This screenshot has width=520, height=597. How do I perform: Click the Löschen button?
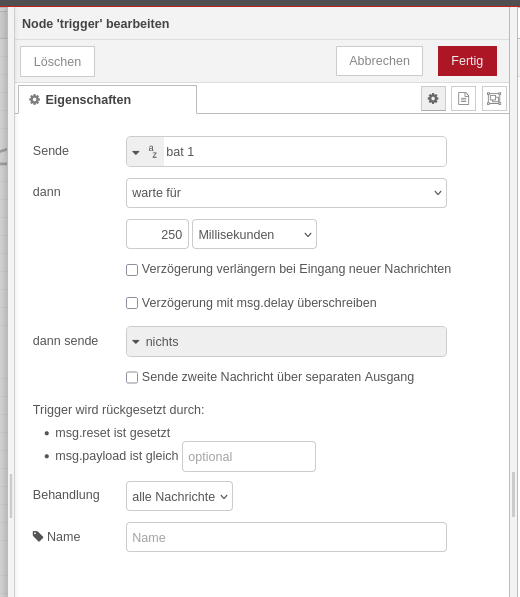pos(57,61)
